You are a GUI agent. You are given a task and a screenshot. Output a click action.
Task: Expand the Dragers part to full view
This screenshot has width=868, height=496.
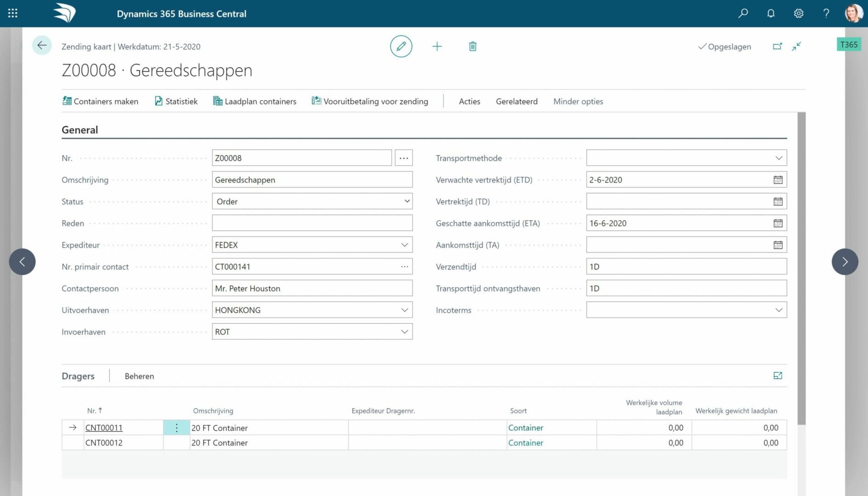(x=777, y=376)
